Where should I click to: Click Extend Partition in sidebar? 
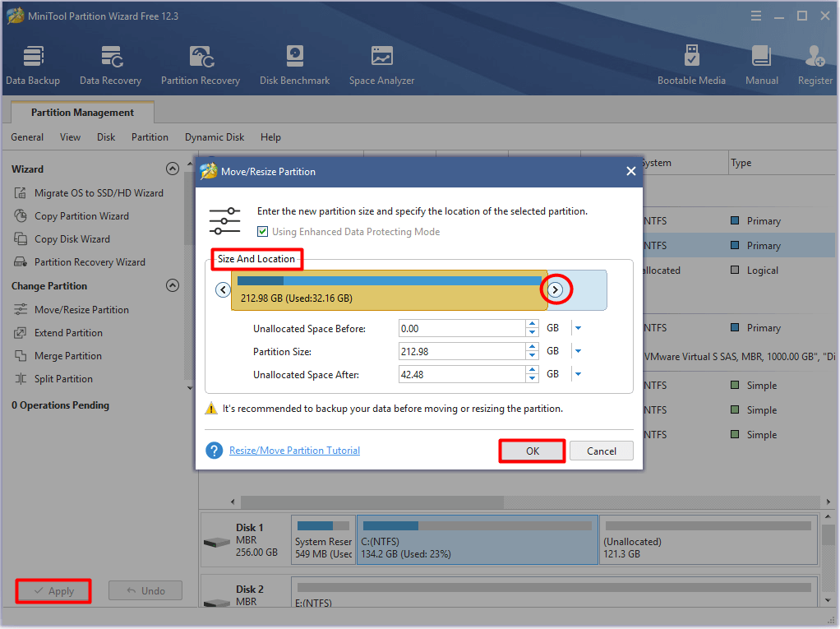pyautogui.click(x=68, y=333)
